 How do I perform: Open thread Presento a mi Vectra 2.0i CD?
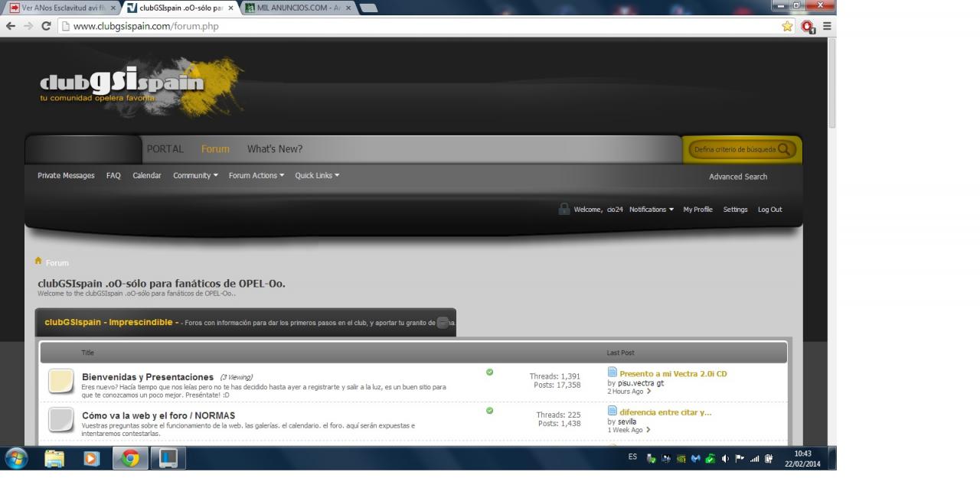[x=673, y=374]
